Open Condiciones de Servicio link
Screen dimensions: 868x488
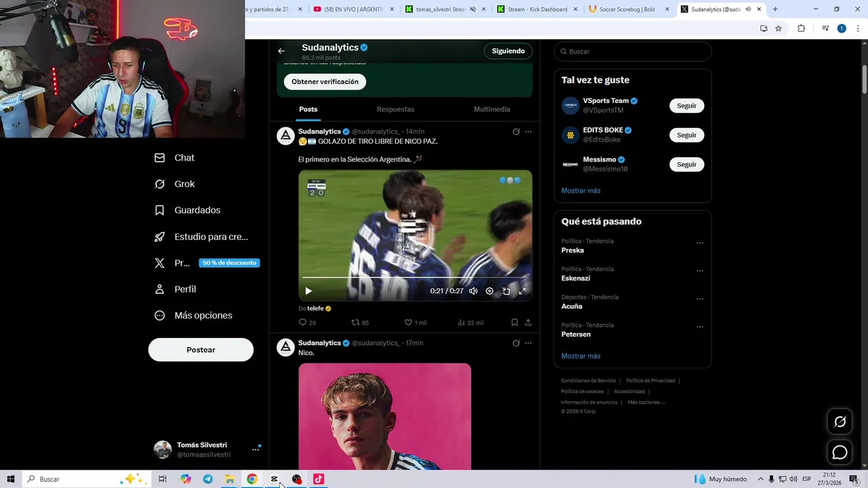tap(589, 381)
